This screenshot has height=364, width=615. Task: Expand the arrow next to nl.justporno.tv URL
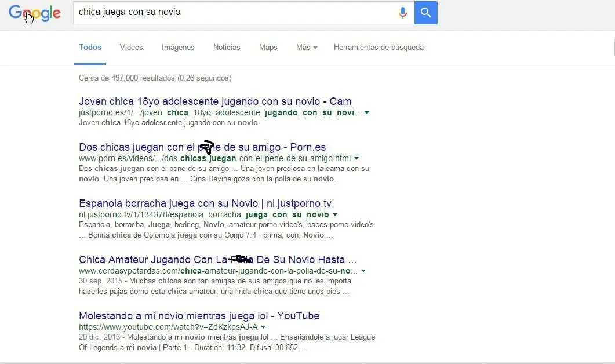point(335,214)
